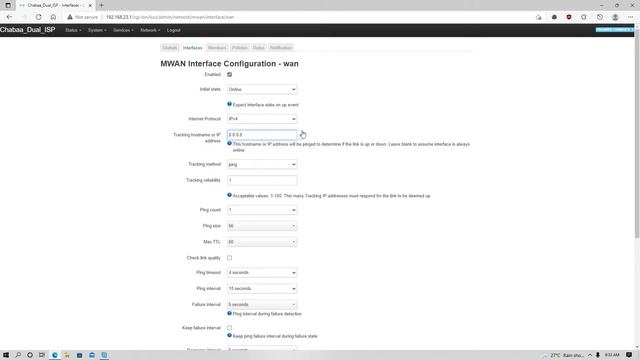Switch to the Globals tab

click(x=170, y=48)
